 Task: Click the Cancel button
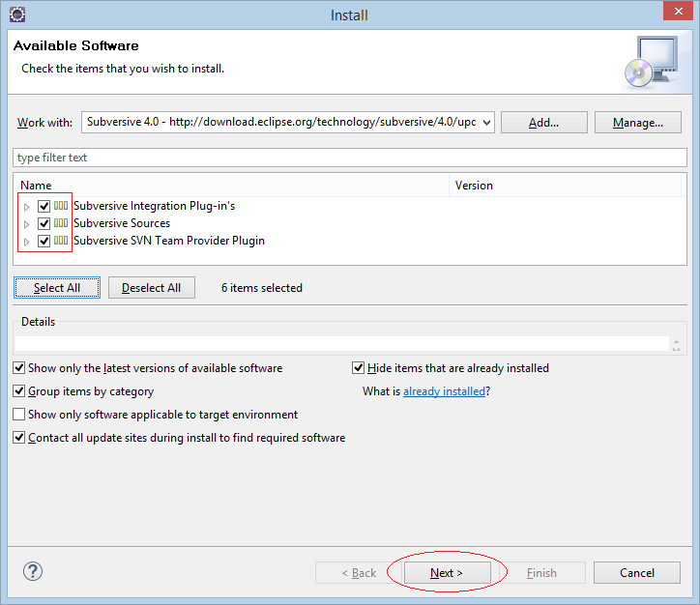pos(636,572)
